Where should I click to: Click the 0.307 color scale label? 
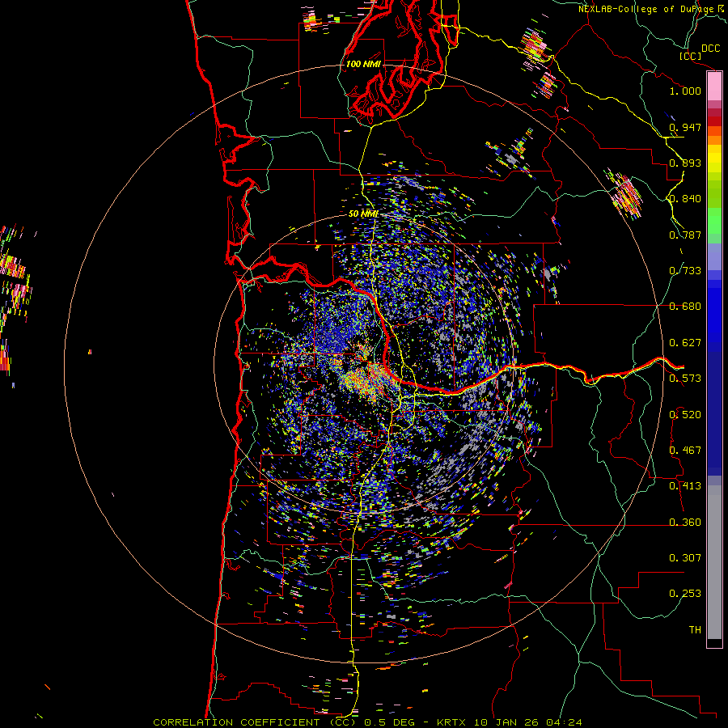(685, 557)
